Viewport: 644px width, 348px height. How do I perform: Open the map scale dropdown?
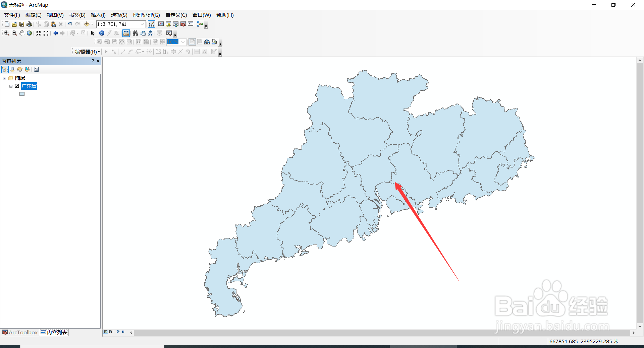point(143,24)
